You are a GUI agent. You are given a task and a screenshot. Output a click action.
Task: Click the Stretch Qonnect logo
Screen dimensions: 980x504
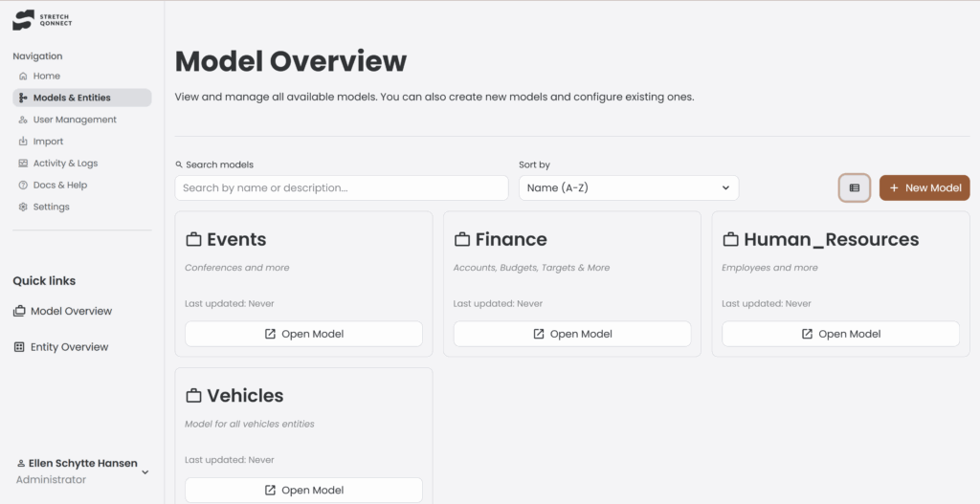coord(42,19)
